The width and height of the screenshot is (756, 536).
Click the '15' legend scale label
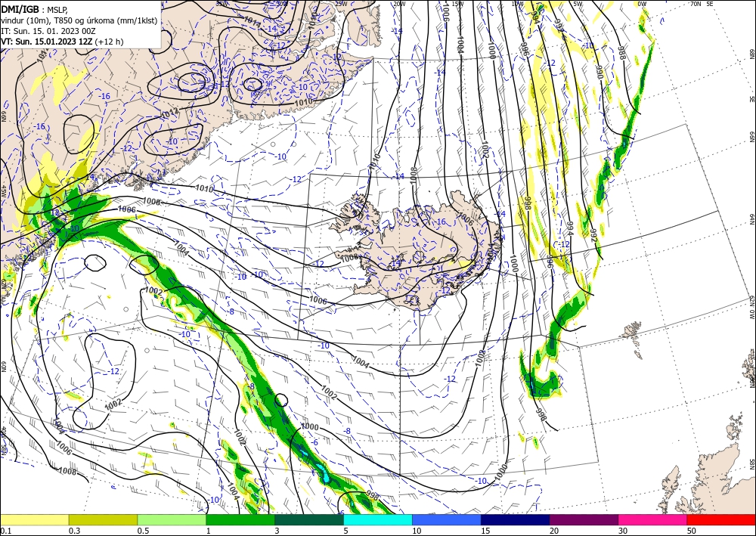pos(485,531)
